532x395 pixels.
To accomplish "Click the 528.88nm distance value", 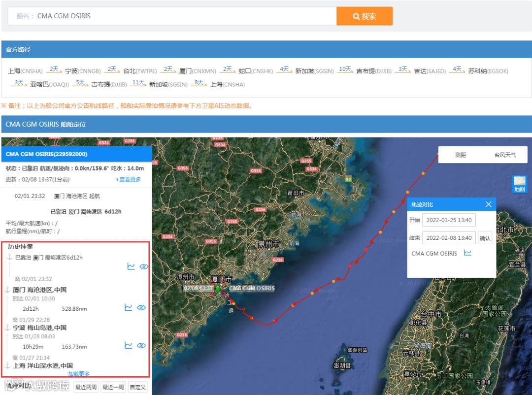I will pos(74,309).
